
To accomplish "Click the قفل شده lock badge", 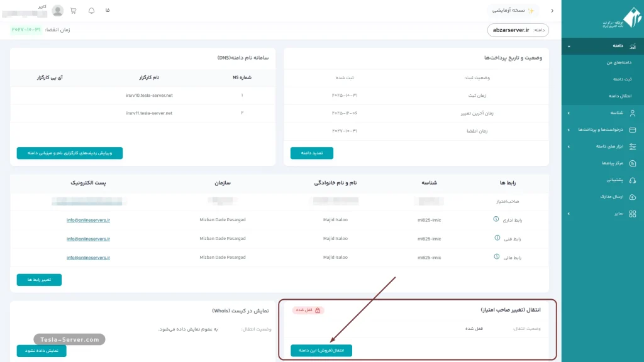I will coord(308,310).
